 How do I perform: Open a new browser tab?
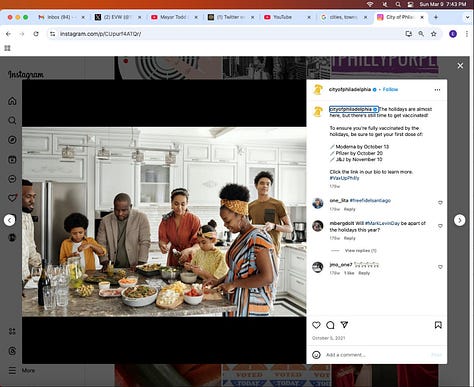tap(436, 17)
